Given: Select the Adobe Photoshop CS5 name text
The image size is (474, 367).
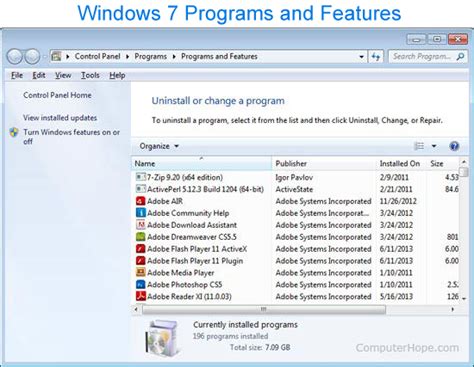Looking at the screenshot, I should tap(185, 284).
